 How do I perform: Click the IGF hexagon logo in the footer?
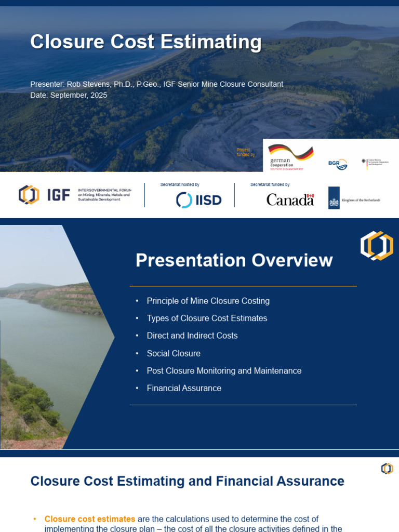click(29, 195)
